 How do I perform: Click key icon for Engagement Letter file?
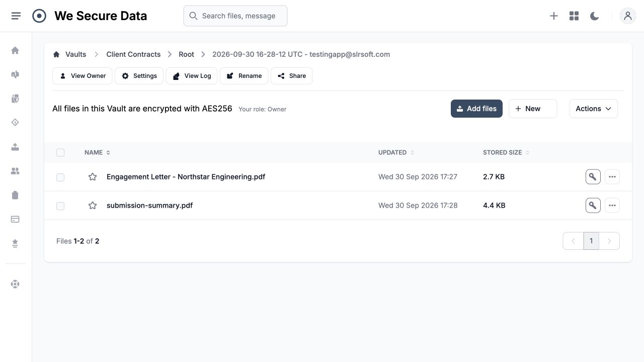tap(593, 177)
